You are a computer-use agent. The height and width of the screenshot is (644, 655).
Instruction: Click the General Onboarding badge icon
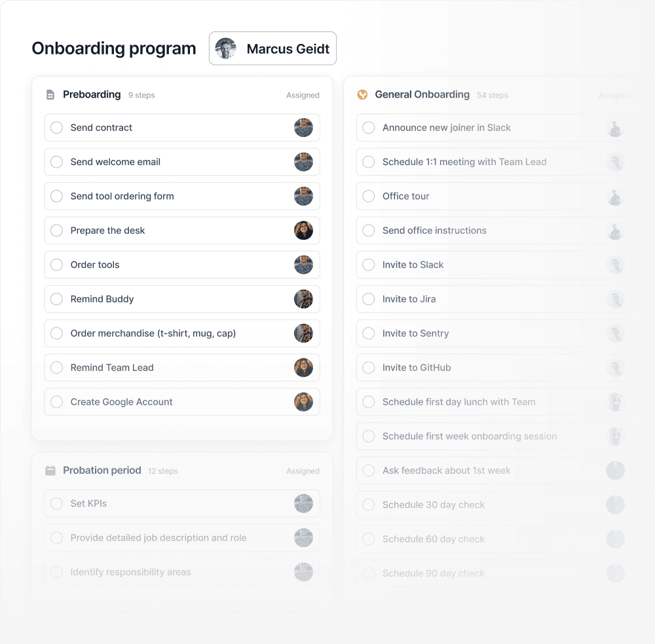coord(363,94)
